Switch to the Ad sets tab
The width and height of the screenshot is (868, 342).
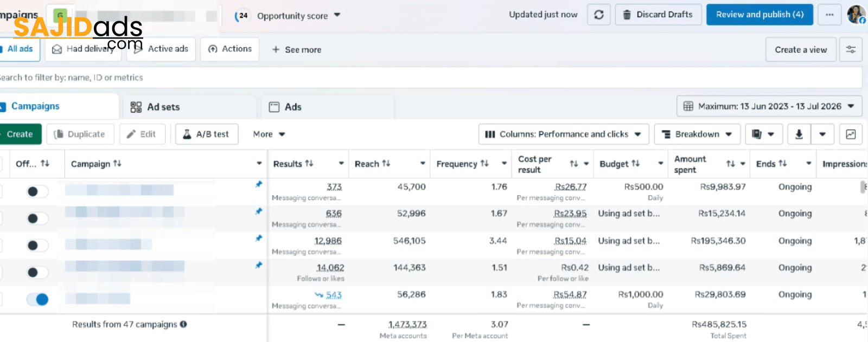point(190,107)
